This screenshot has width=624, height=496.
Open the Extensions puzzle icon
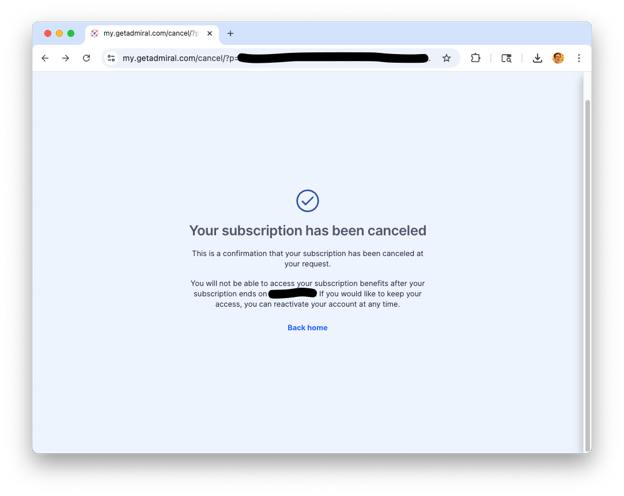tap(475, 58)
